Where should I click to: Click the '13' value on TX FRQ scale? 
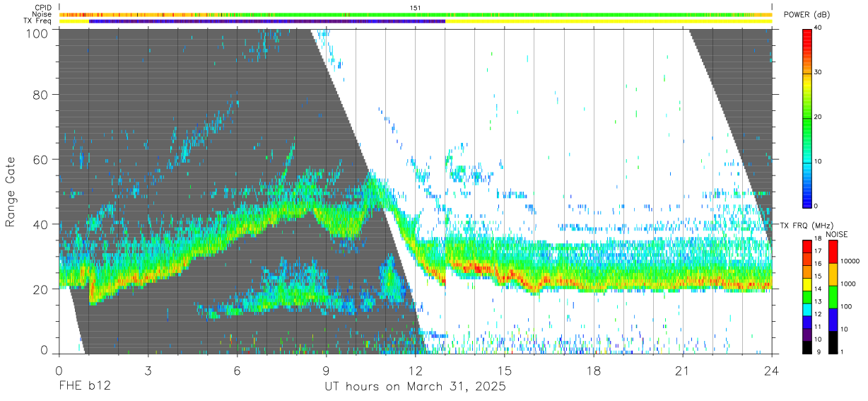coord(819,302)
